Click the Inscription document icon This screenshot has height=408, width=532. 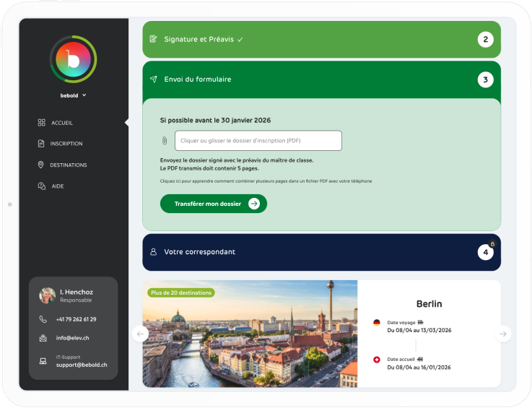[x=41, y=144]
